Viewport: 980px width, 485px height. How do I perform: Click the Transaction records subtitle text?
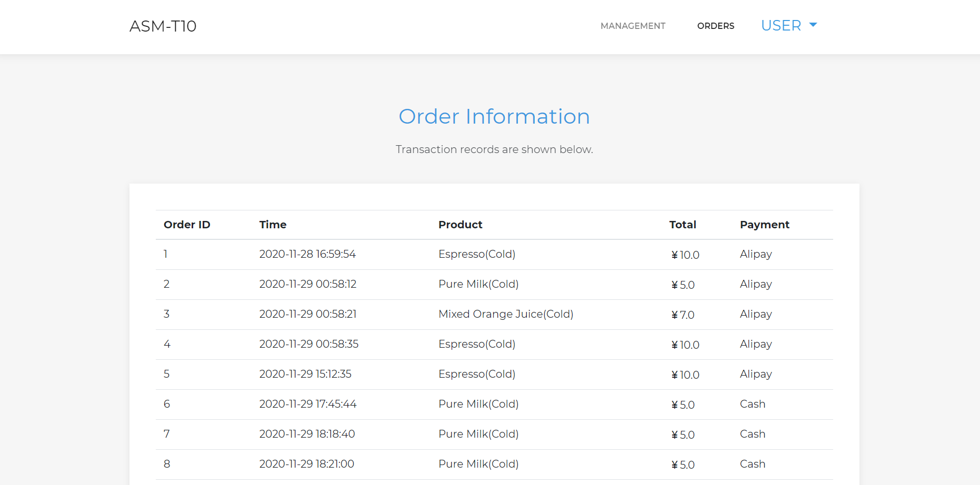click(494, 149)
